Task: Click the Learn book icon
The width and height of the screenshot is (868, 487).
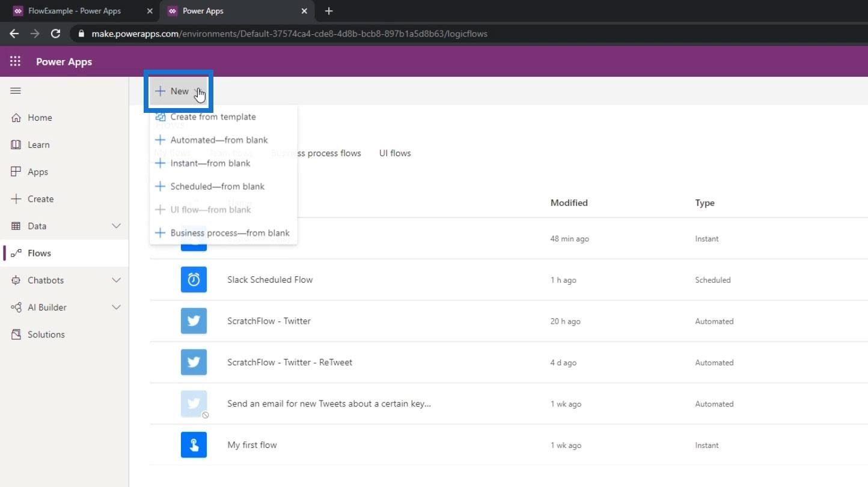Action: tap(16, 145)
